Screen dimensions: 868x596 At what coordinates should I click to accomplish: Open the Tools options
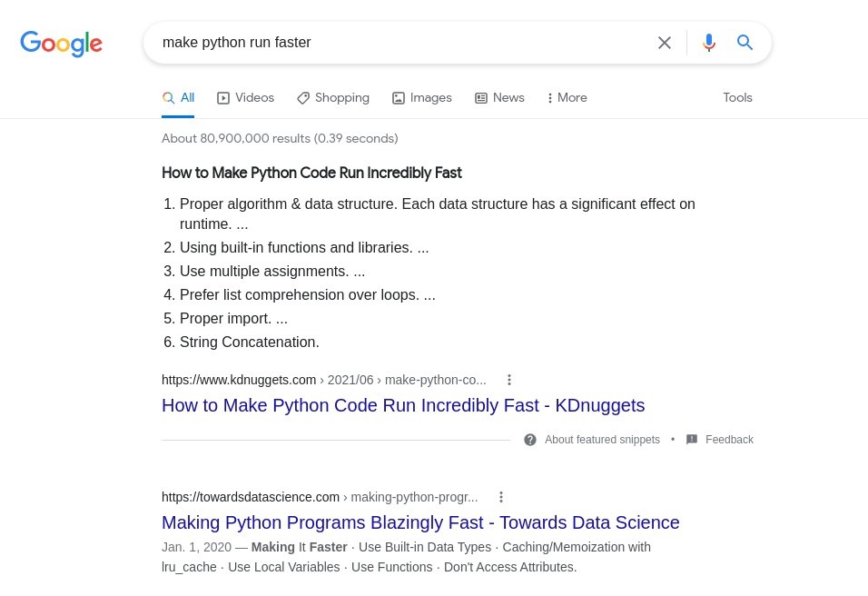coord(737,98)
